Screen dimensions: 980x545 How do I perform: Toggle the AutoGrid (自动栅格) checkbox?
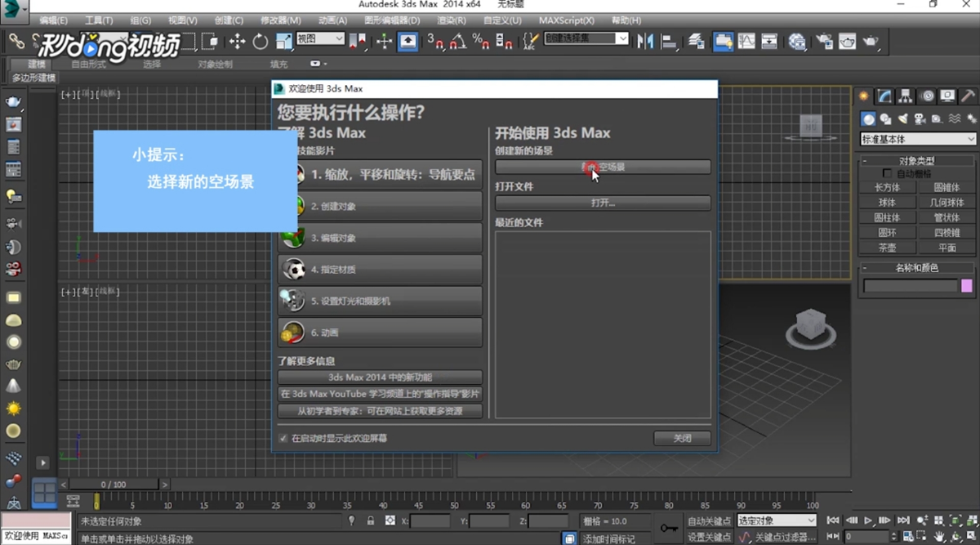(888, 173)
